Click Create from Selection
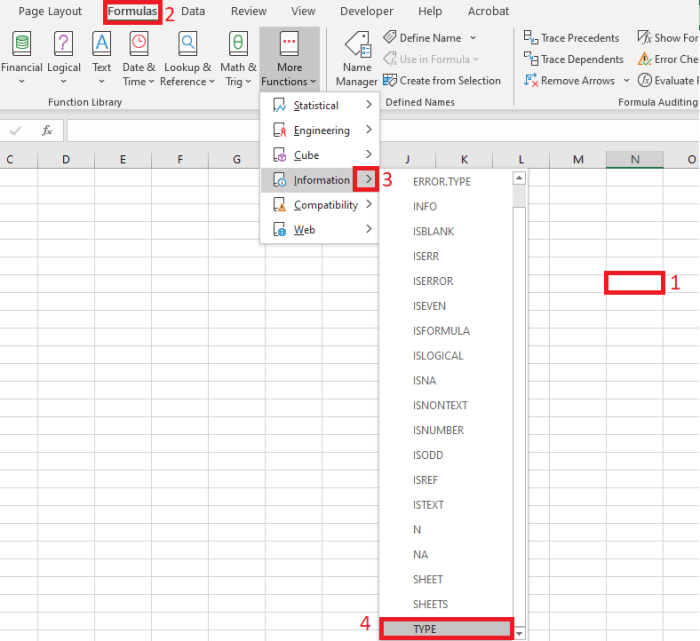 [x=442, y=81]
